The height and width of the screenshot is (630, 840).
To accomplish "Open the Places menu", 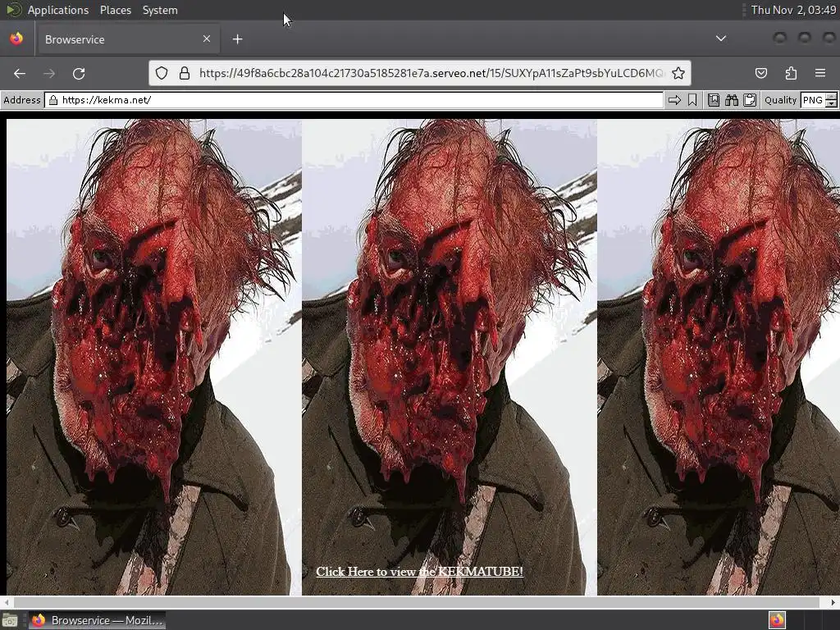I will click(x=115, y=10).
